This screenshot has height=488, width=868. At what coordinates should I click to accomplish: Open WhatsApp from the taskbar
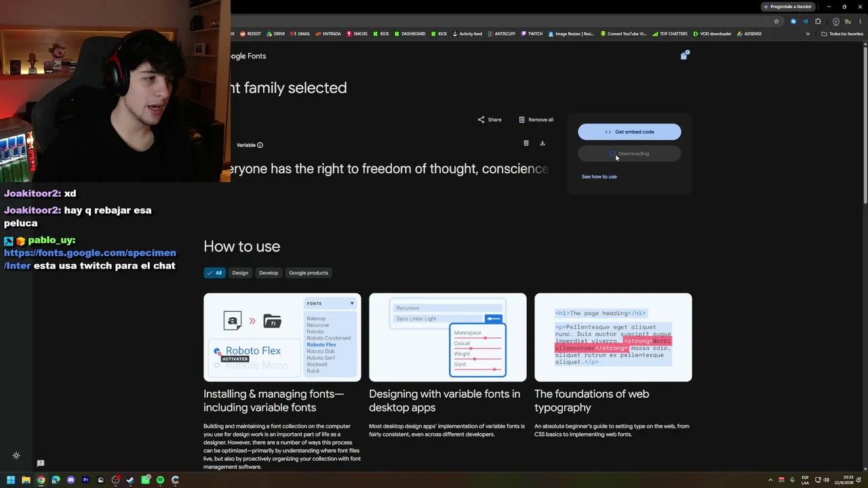point(145,480)
